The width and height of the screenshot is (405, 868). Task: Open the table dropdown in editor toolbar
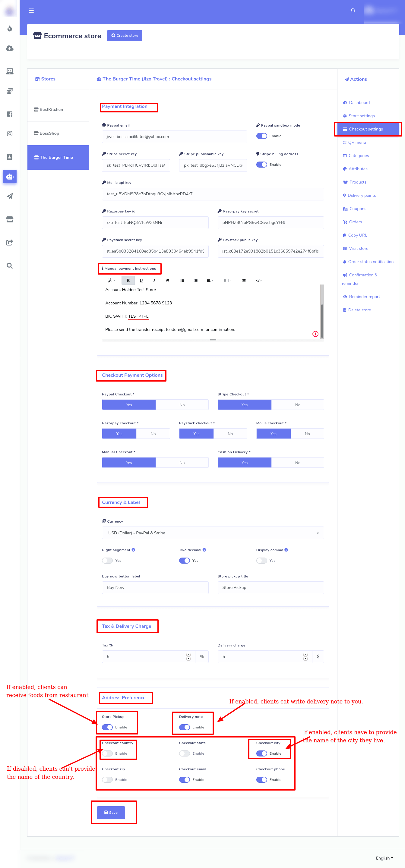pos(227,280)
